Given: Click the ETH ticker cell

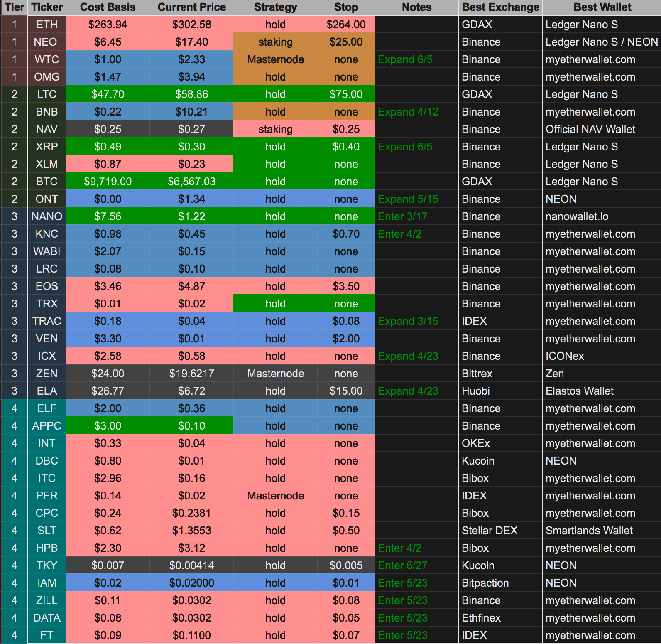Looking at the screenshot, I should pyautogui.click(x=47, y=25).
